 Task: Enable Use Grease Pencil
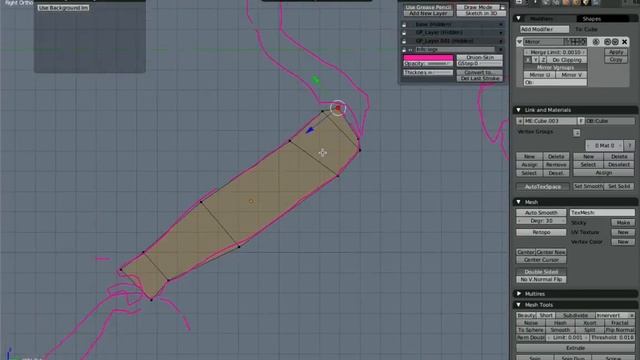click(429, 7)
